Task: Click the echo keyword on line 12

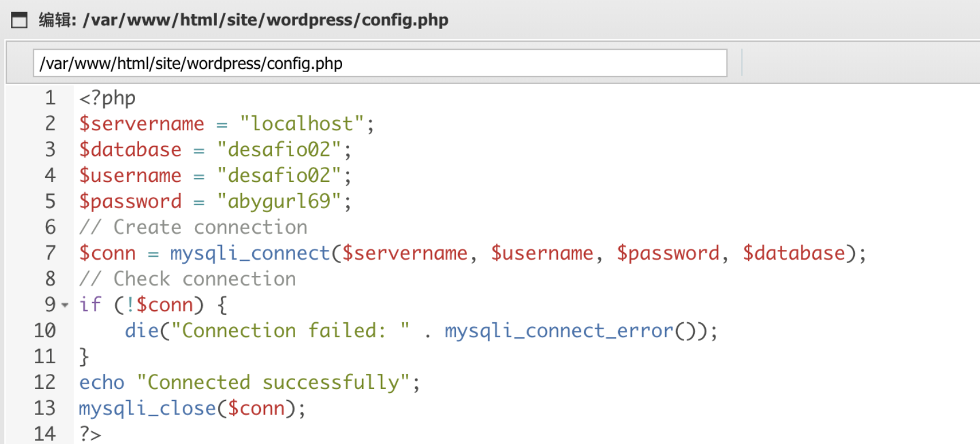Action: [x=101, y=383]
